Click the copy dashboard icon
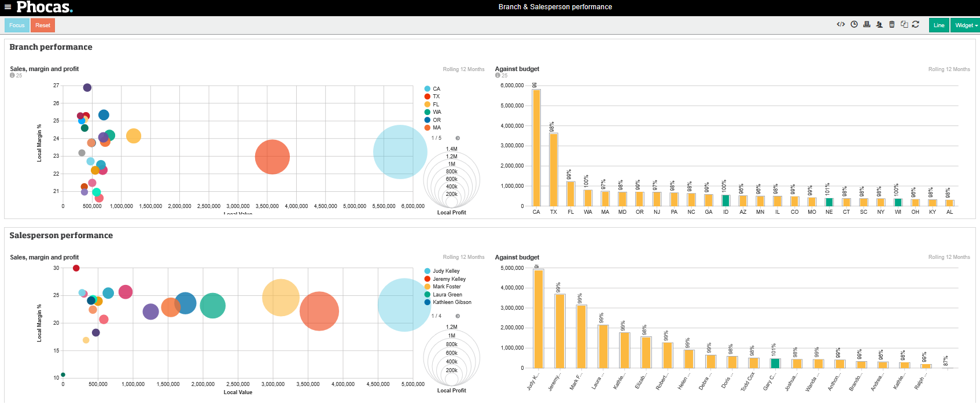Image resolution: width=980 pixels, height=408 pixels. [x=904, y=24]
